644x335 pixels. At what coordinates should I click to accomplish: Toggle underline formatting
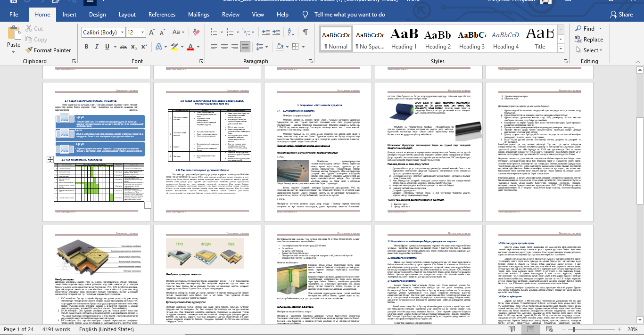point(108,47)
